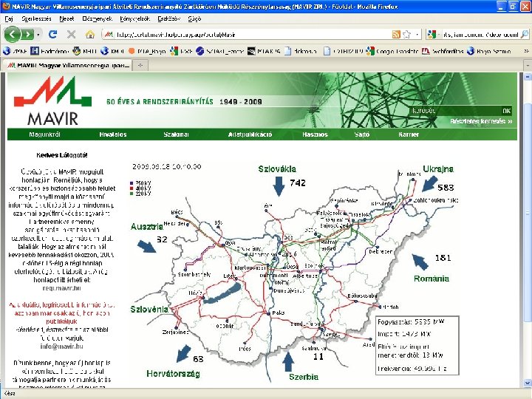Click the search magnifier icon
Screen dimensions: 532x399
tap(525, 34)
